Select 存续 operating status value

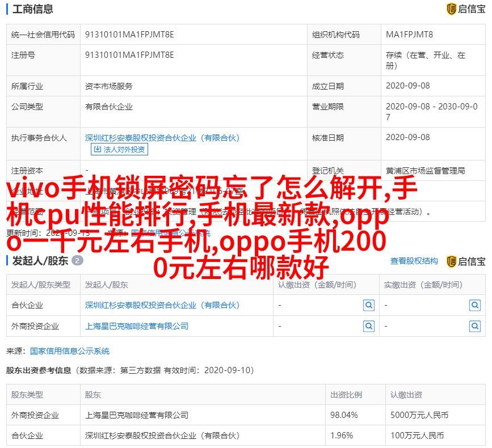(x=426, y=60)
